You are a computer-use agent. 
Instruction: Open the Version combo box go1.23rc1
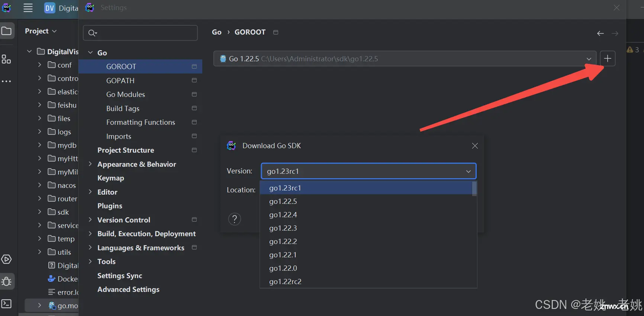tap(368, 171)
